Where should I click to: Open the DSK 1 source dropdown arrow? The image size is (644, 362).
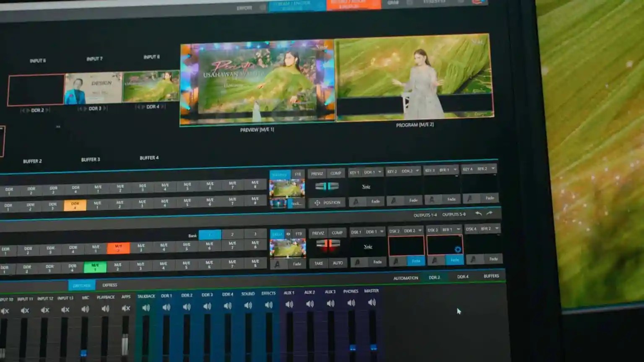click(382, 232)
